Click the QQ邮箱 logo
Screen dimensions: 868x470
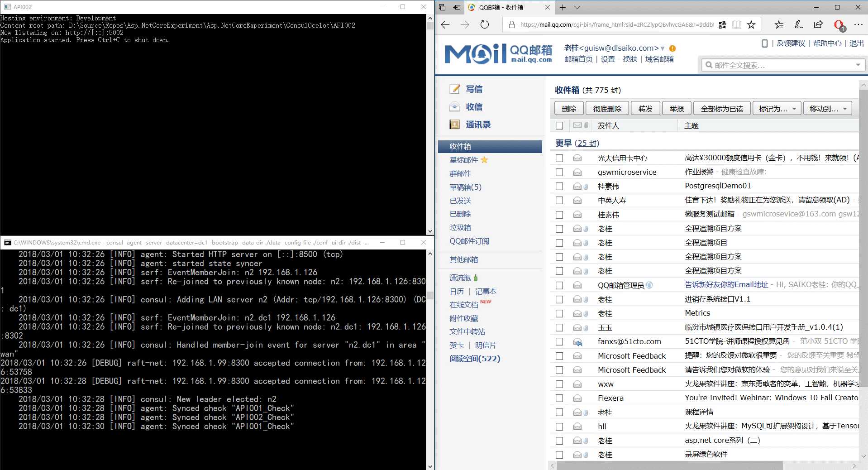(498, 54)
